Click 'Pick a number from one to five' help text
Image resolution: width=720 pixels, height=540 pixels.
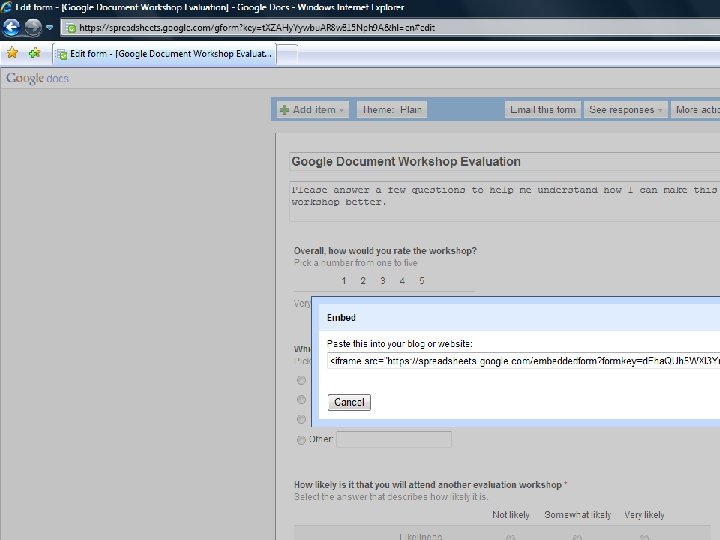coord(356,263)
